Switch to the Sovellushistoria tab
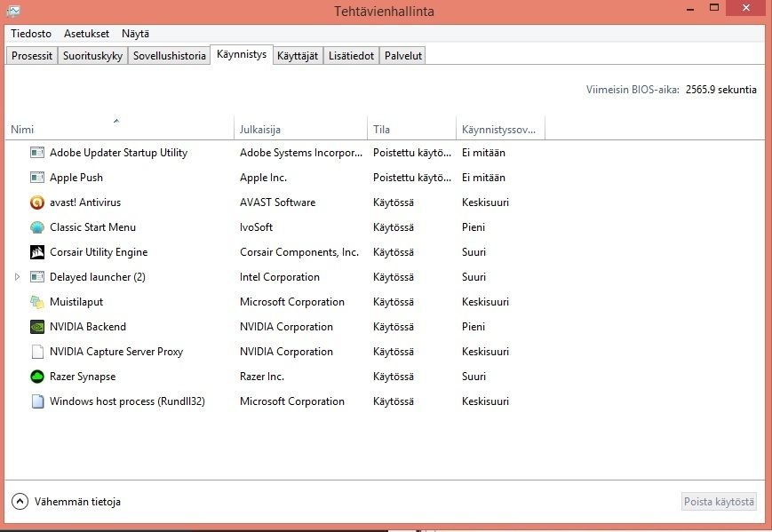 coord(170,56)
